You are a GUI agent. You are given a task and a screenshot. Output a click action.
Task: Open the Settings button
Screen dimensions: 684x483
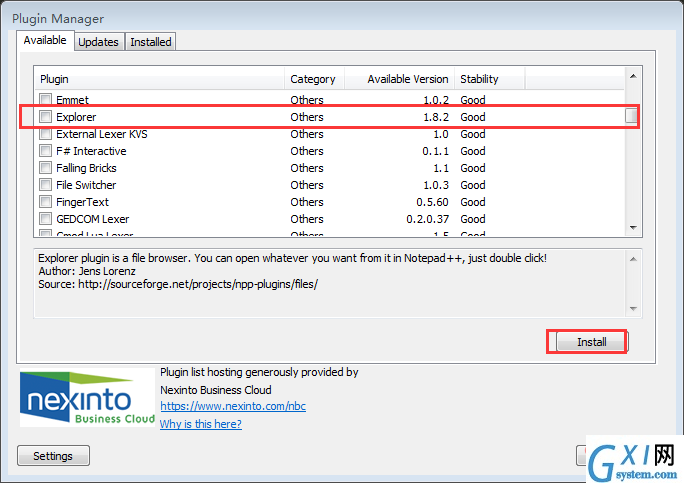53,456
